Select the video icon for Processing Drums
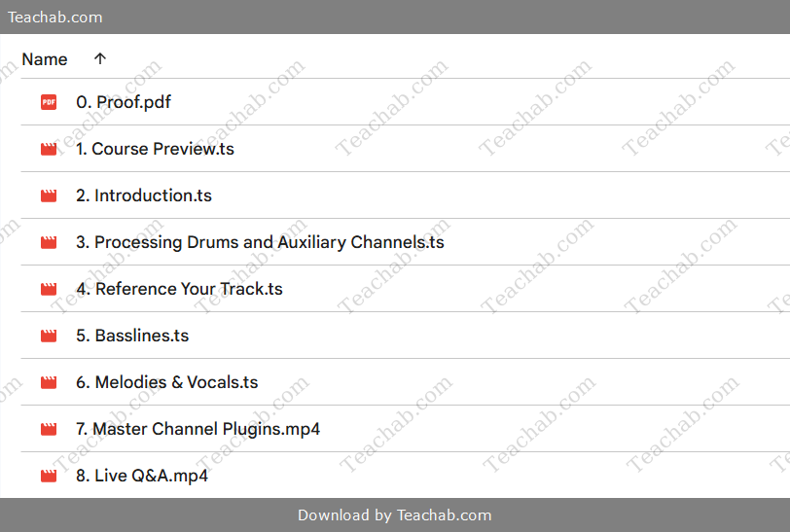 [x=49, y=242]
